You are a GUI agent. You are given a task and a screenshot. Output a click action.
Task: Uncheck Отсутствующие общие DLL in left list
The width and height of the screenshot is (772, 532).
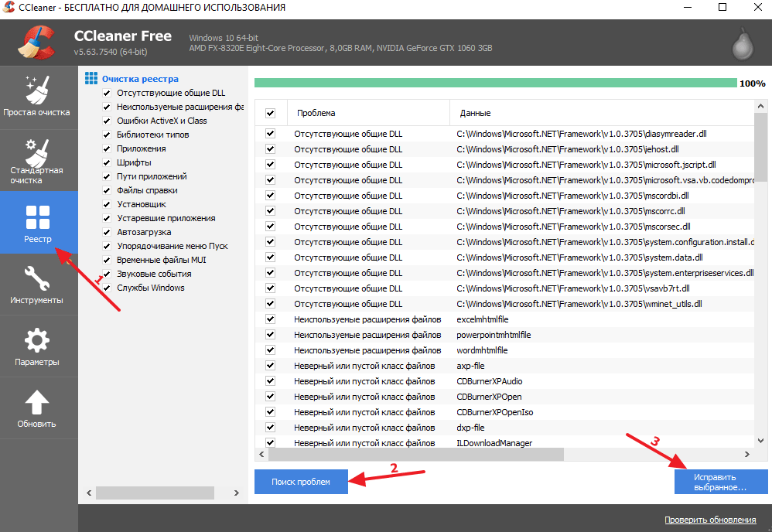coord(107,93)
